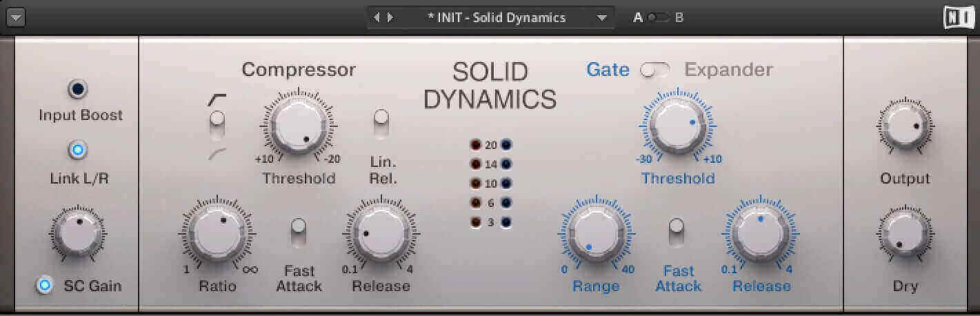980x316 pixels.
Task: Click the SOLID DYNAMICS title text
Action: [x=490, y=86]
